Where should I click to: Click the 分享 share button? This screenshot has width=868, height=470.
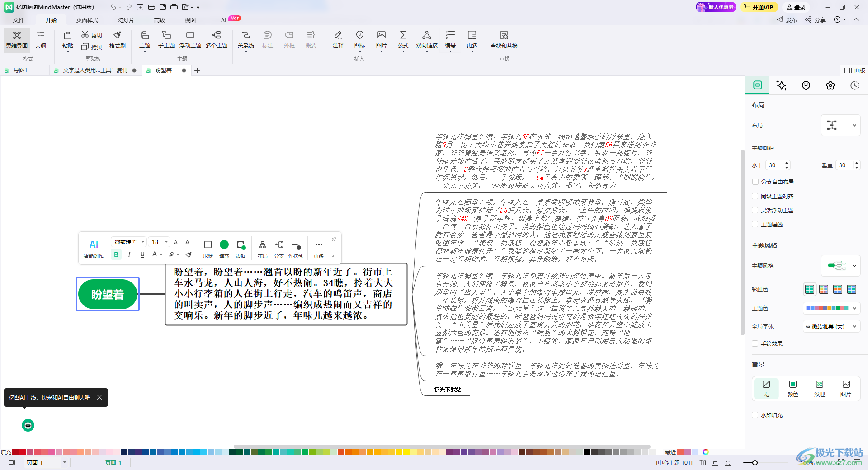pyautogui.click(x=815, y=20)
